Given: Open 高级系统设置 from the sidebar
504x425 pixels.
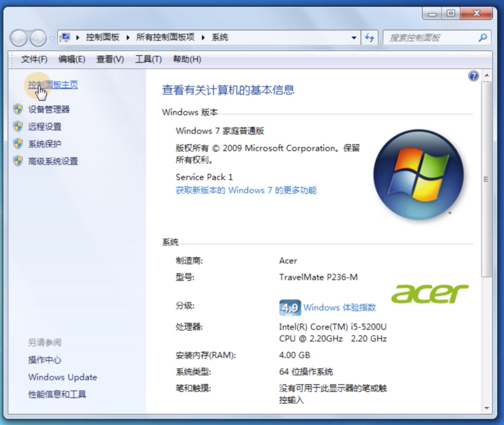Looking at the screenshot, I should [x=53, y=161].
